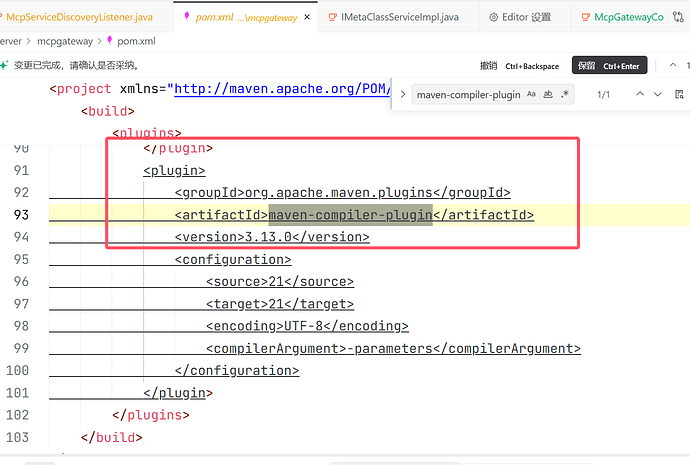The image size is (690, 465).
Task: Close the pom.xml tab
Action: click(307, 17)
